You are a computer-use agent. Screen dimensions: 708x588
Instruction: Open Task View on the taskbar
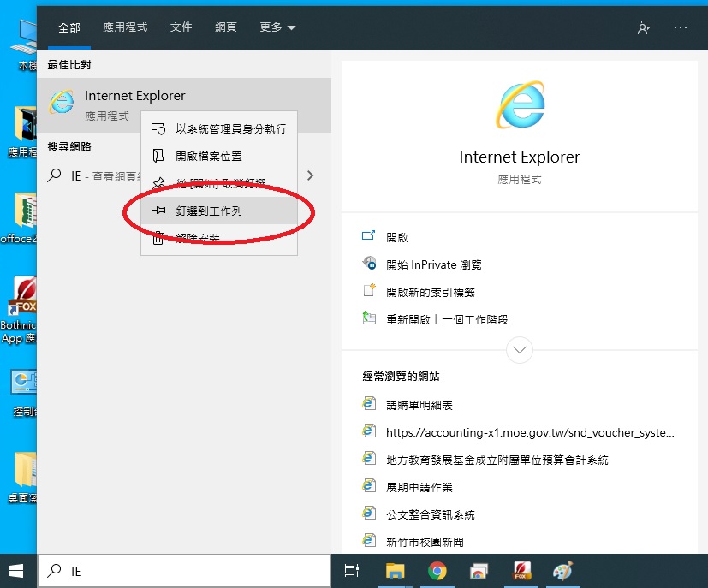(x=352, y=571)
